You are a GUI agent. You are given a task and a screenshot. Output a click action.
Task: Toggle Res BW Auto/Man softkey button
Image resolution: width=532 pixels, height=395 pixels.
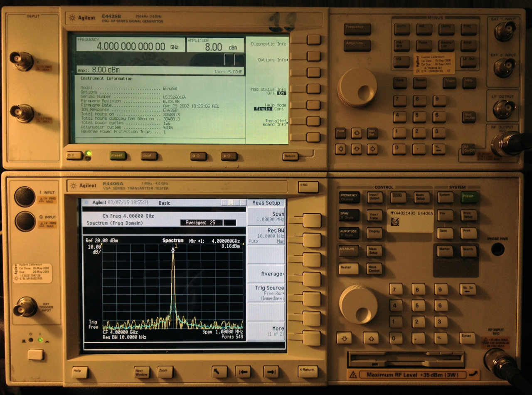(x=311, y=240)
